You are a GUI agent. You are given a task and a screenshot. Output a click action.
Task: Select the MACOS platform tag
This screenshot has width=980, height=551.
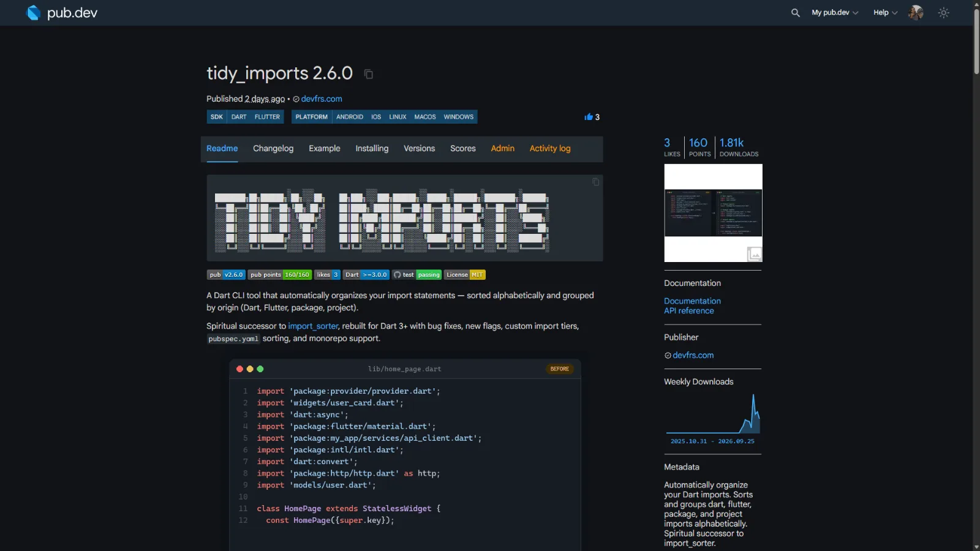[x=425, y=117]
